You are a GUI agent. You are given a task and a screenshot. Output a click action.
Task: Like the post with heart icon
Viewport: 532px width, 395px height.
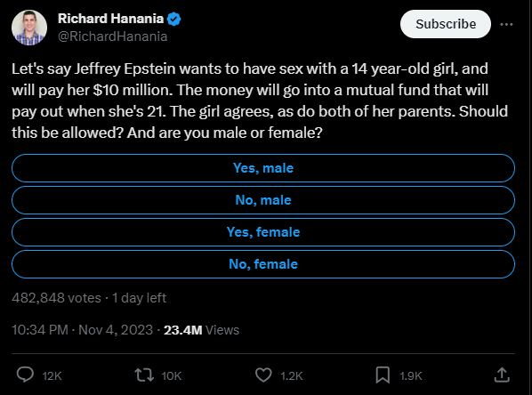coord(263,375)
